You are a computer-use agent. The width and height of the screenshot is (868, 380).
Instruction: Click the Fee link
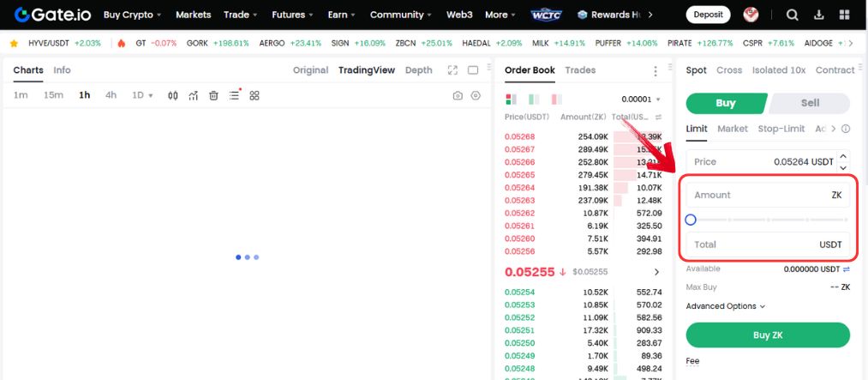click(692, 361)
